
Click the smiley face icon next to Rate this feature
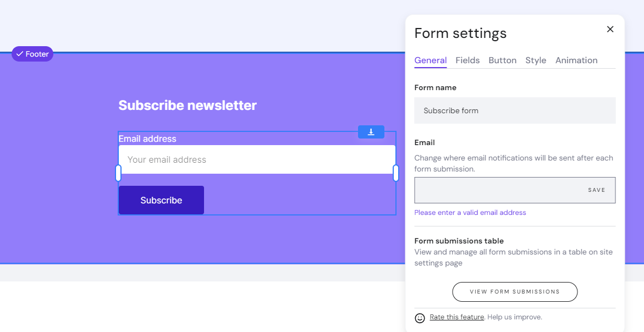coord(420,318)
